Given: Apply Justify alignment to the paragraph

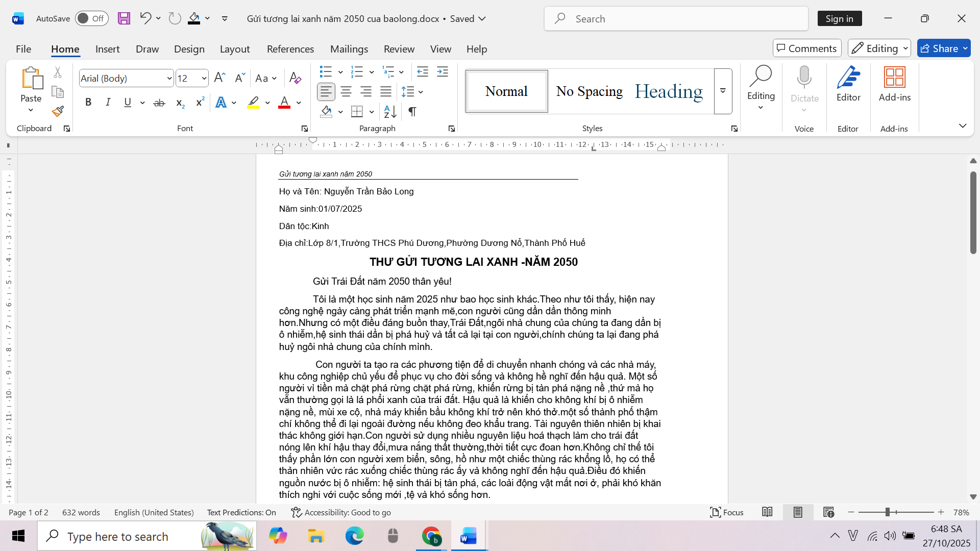Looking at the screenshot, I should click(386, 92).
